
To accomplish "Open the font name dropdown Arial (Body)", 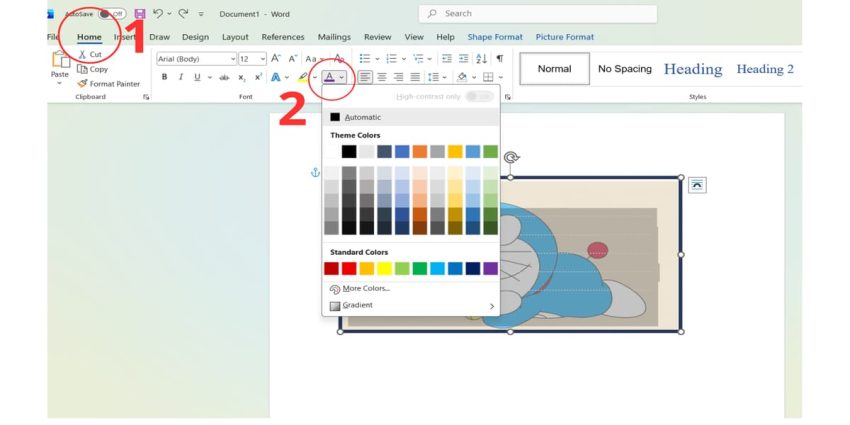I will [x=195, y=59].
